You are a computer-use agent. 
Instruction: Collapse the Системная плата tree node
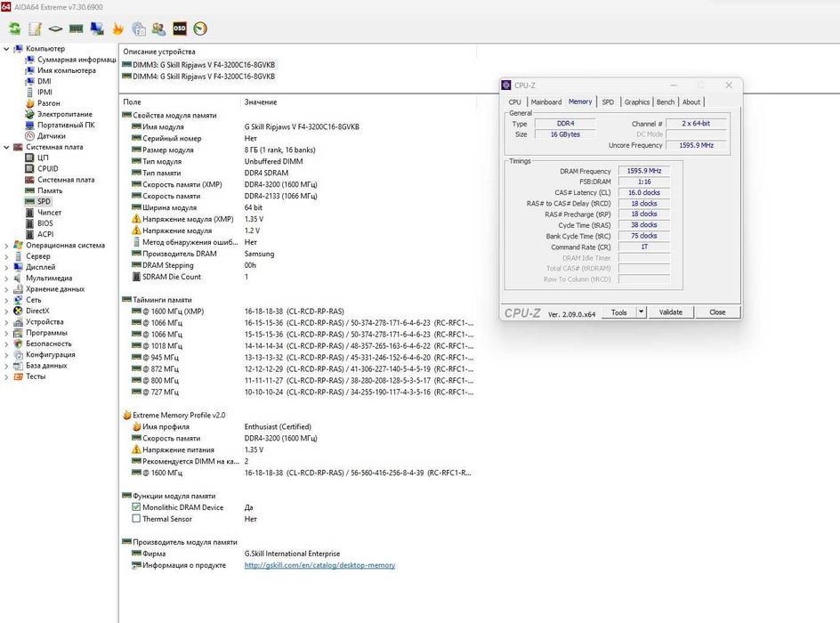click(x=6, y=147)
